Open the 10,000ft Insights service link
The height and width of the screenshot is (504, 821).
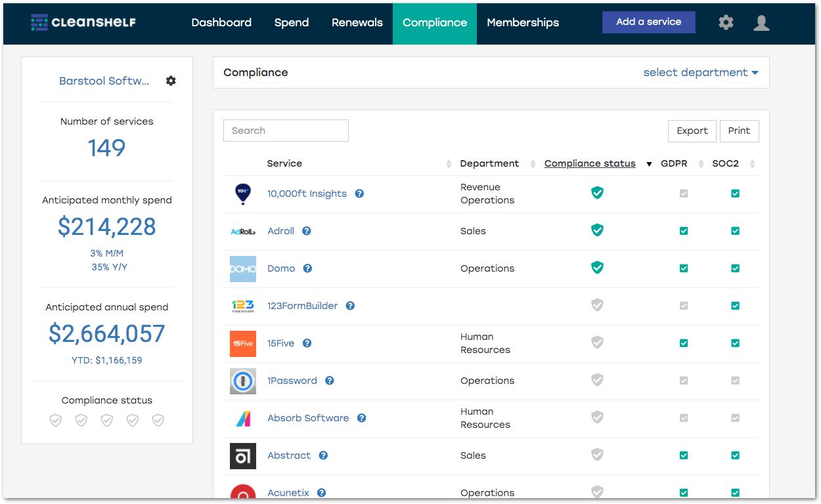point(307,194)
